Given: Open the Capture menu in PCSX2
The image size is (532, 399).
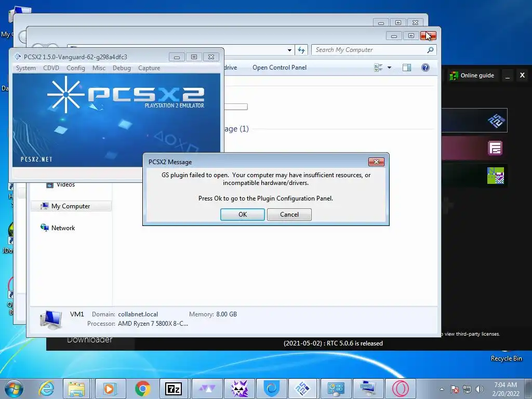Looking at the screenshot, I should (149, 68).
